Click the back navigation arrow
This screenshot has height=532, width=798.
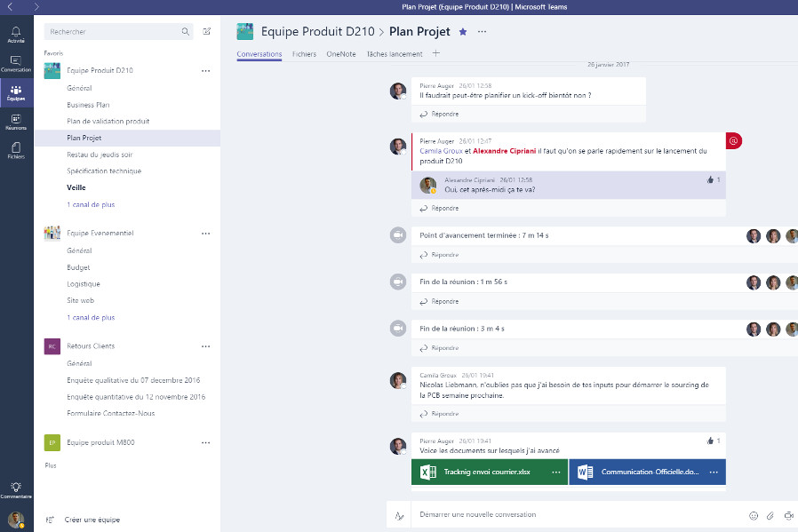(10, 6)
